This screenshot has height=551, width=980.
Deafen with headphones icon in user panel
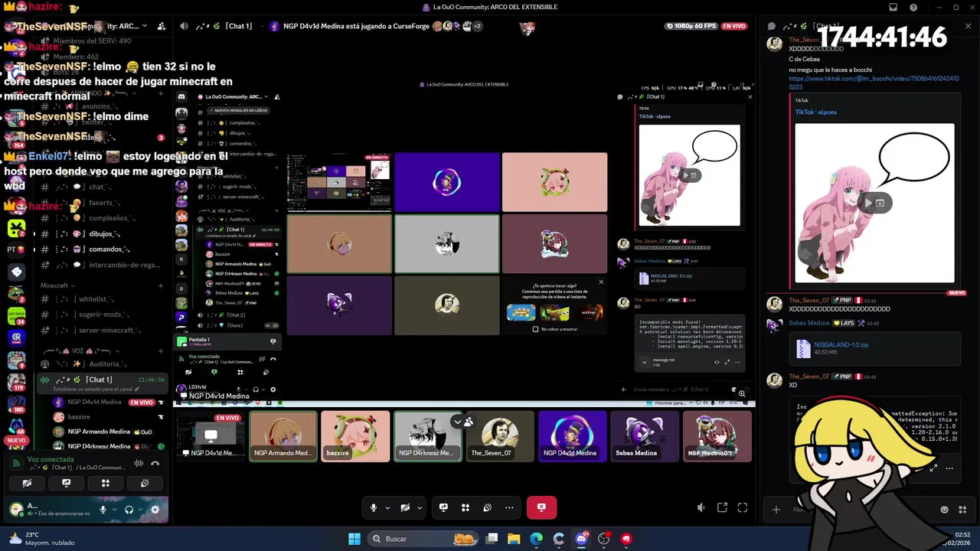(x=129, y=510)
